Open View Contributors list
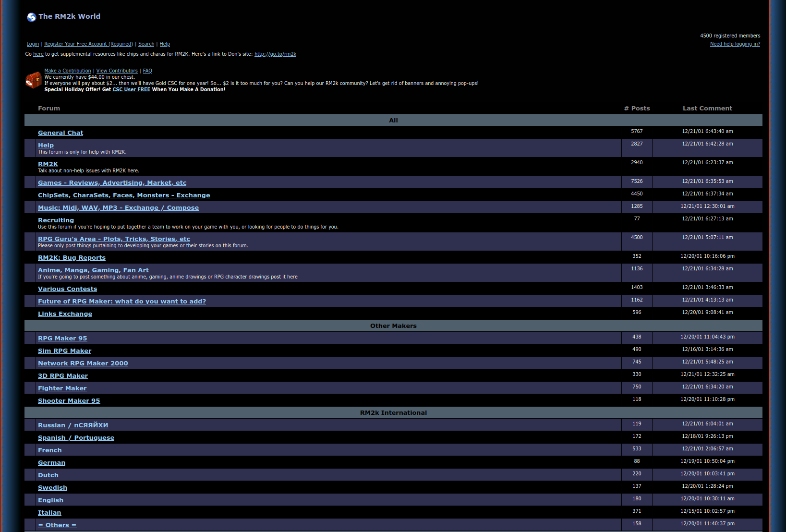786x532 pixels. 117,71
